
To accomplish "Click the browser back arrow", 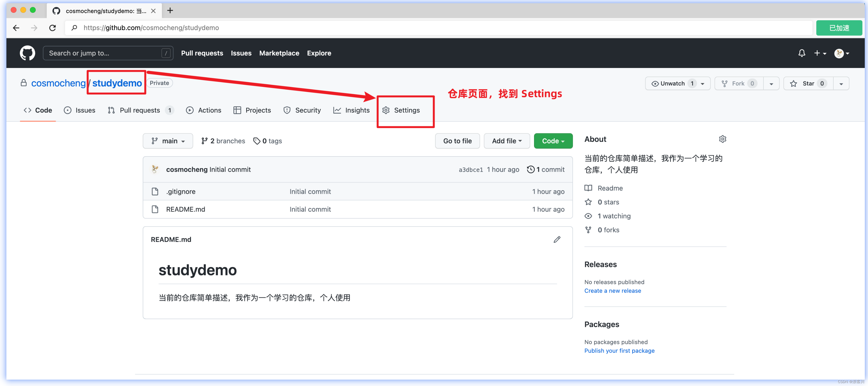I will [16, 28].
